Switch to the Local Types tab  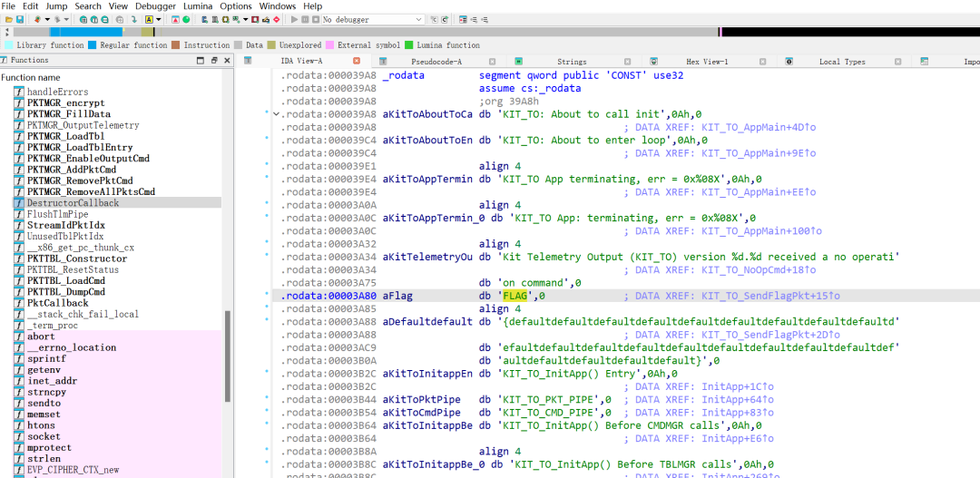click(842, 62)
